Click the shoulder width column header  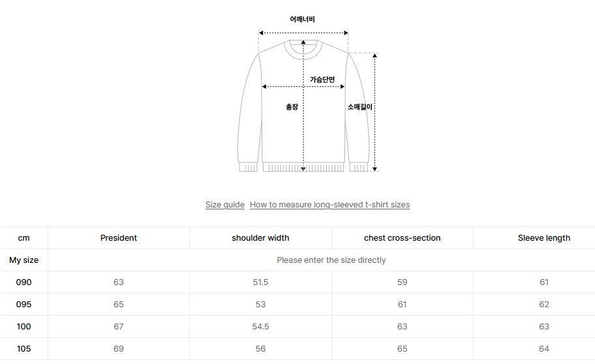coord(260,238)
